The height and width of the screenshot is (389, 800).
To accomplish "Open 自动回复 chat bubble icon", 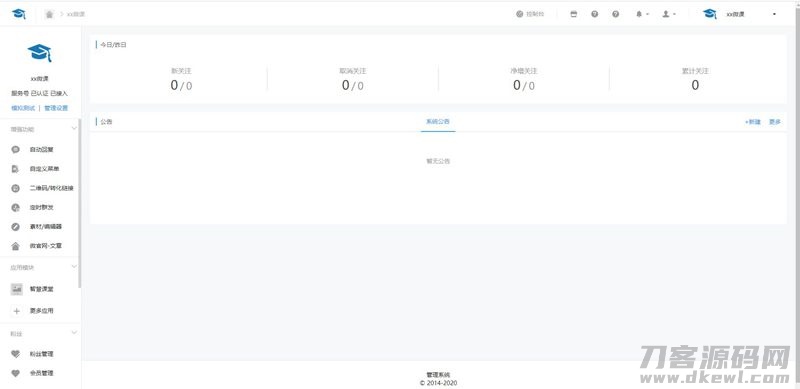I will coord(16,150).
